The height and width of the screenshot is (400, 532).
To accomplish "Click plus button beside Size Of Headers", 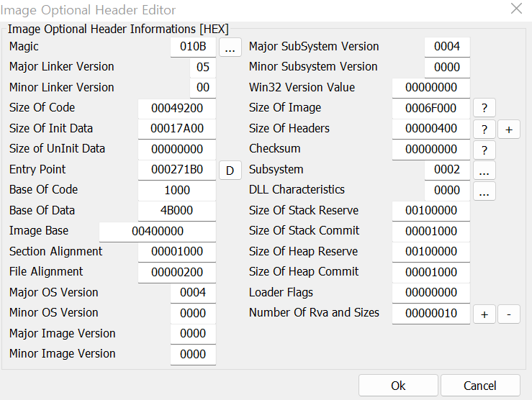I will click(x=508, y=129).
